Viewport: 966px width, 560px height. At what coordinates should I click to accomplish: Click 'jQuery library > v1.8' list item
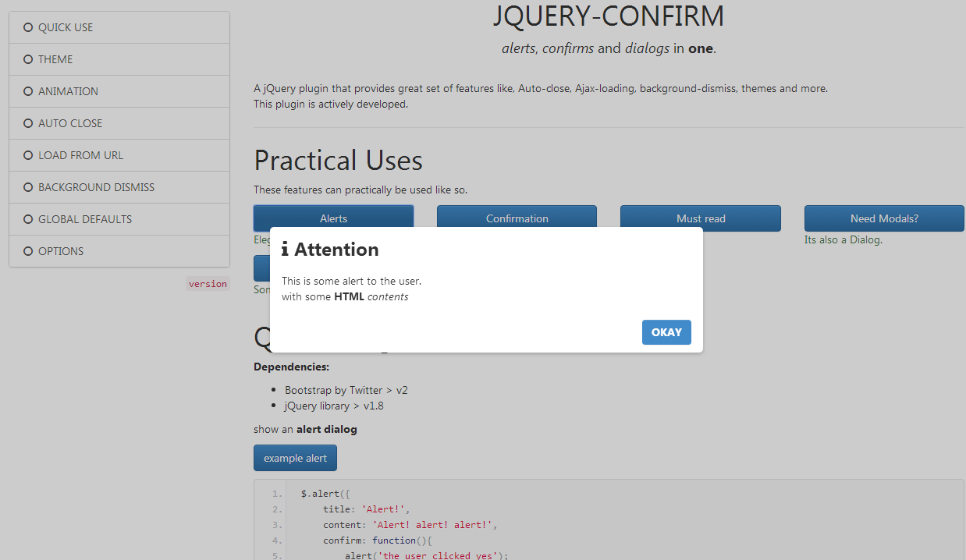[x=334, y=406]
